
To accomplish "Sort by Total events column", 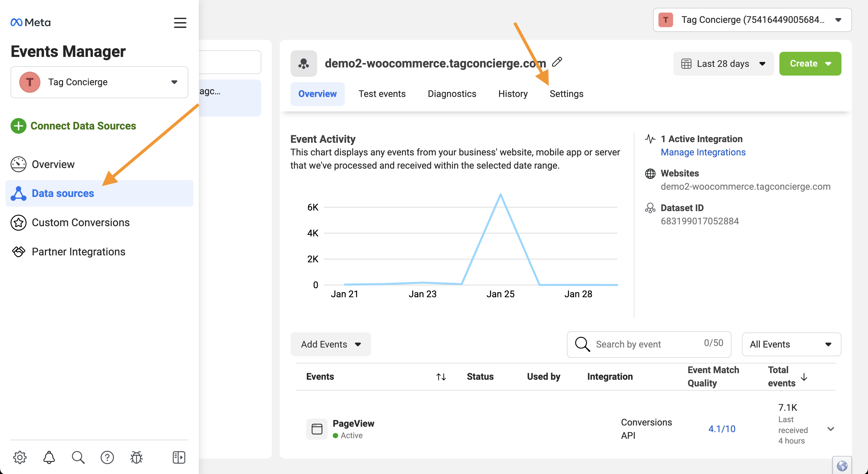I will (x=804, y=376).
